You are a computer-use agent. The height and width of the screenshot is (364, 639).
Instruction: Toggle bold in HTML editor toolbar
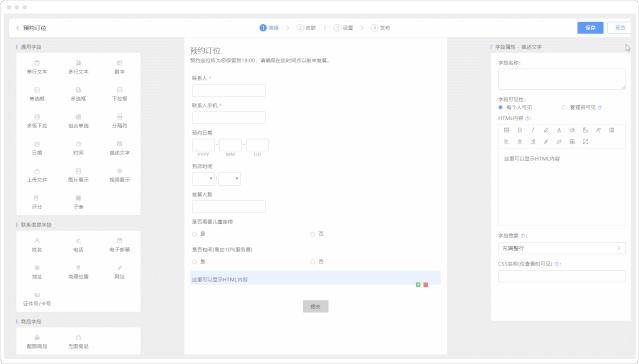[520, 130]
